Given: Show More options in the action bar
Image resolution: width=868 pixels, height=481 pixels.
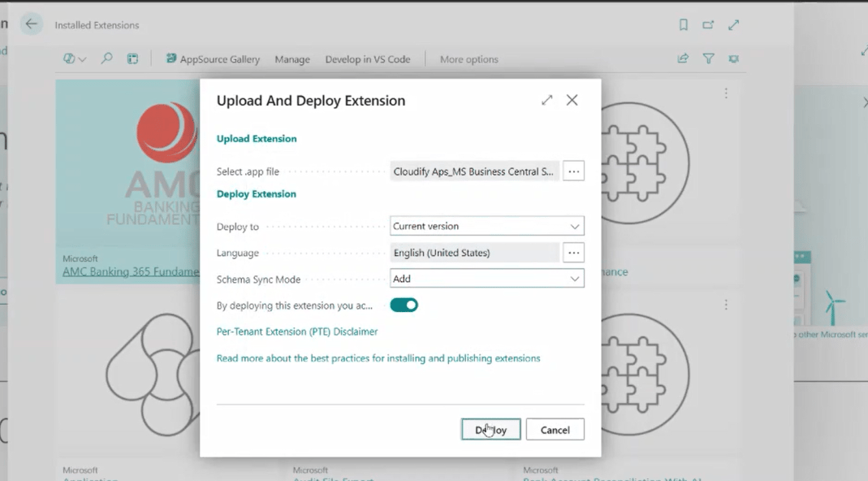Looking at the screenshot, I should point(469,59).
